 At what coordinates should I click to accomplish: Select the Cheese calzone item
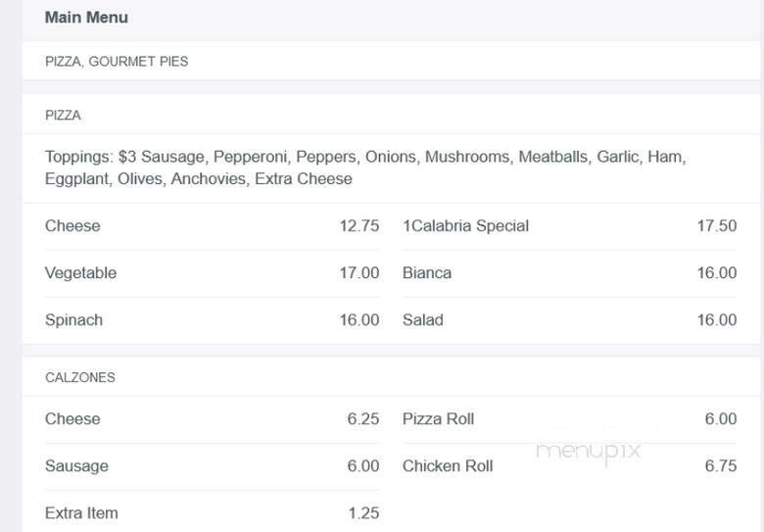tap(72, 419)
